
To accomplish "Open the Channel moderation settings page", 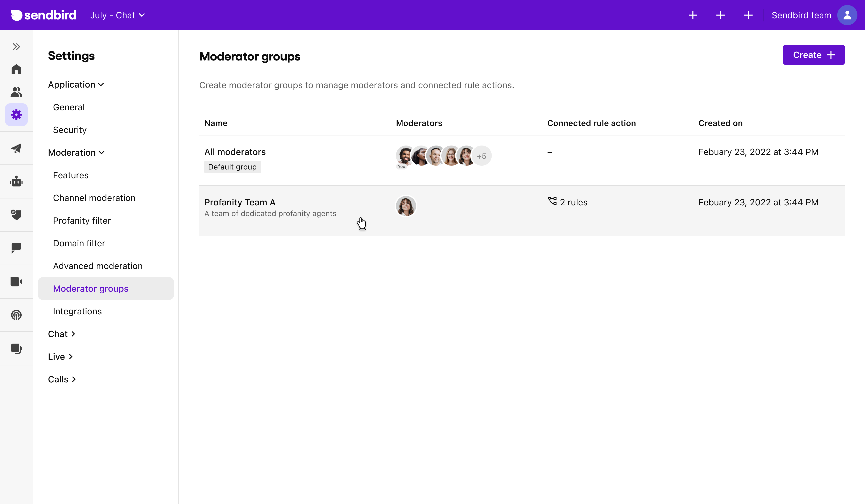I will click(x=94, y=198).
